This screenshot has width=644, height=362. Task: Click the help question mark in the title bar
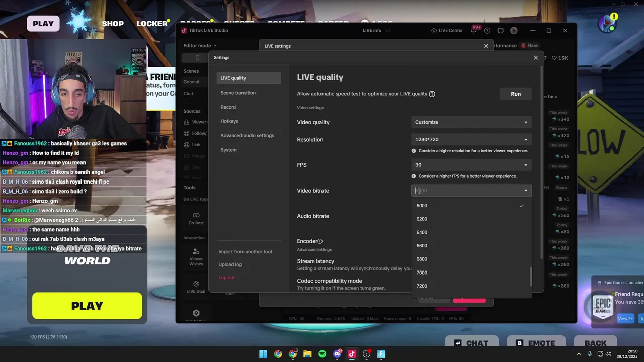point(487,31)
